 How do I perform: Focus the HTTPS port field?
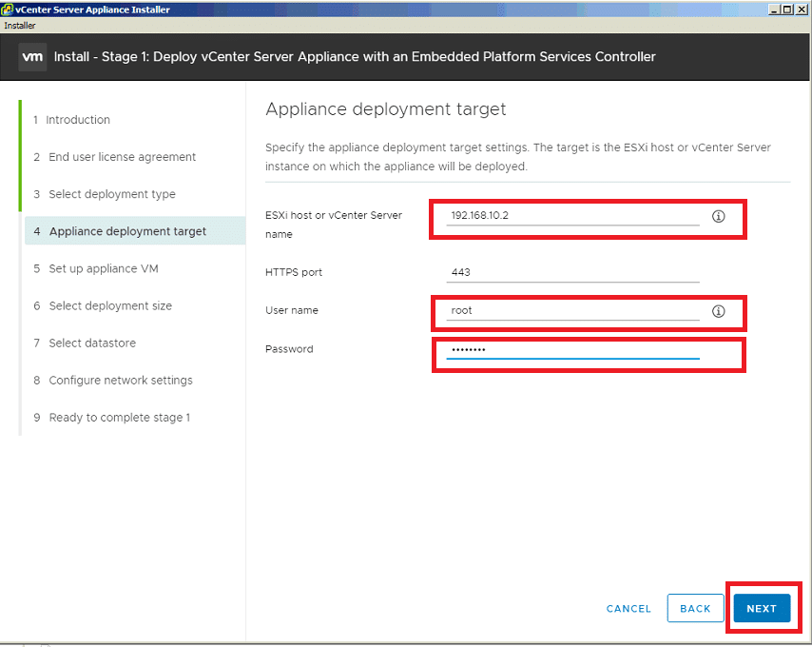572,272
